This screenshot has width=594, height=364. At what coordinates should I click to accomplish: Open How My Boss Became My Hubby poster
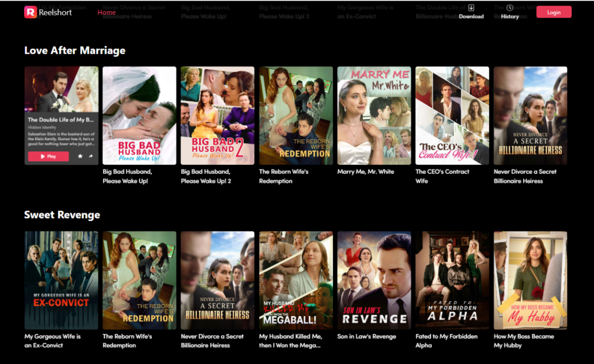point(530,280)
